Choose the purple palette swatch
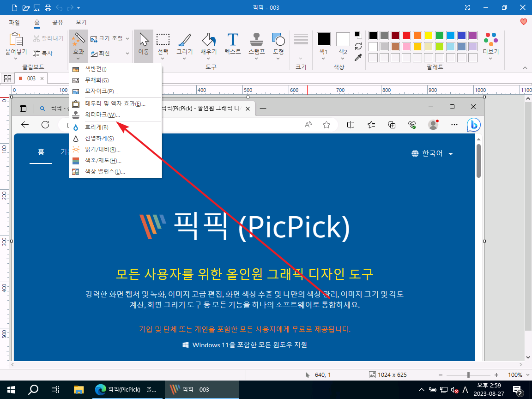Screen dimensions: 532x399 pos(472,35)
